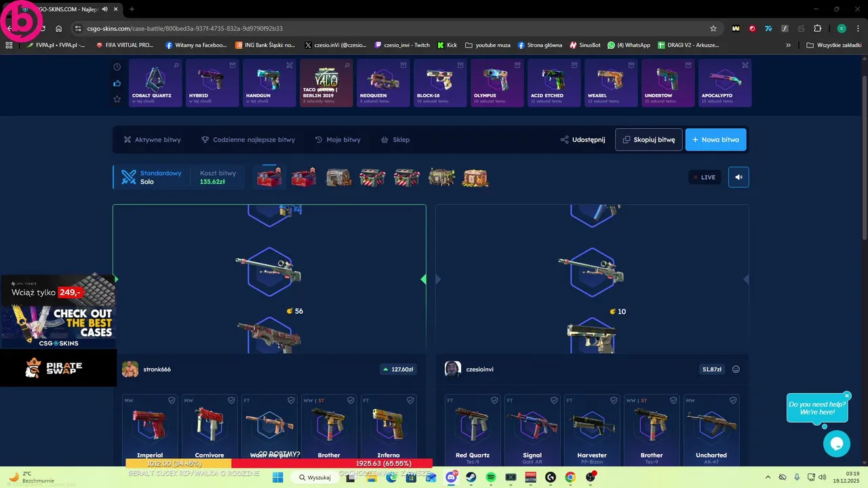Open the Cobalt Quartz drop card

click(x=155, y=83)
